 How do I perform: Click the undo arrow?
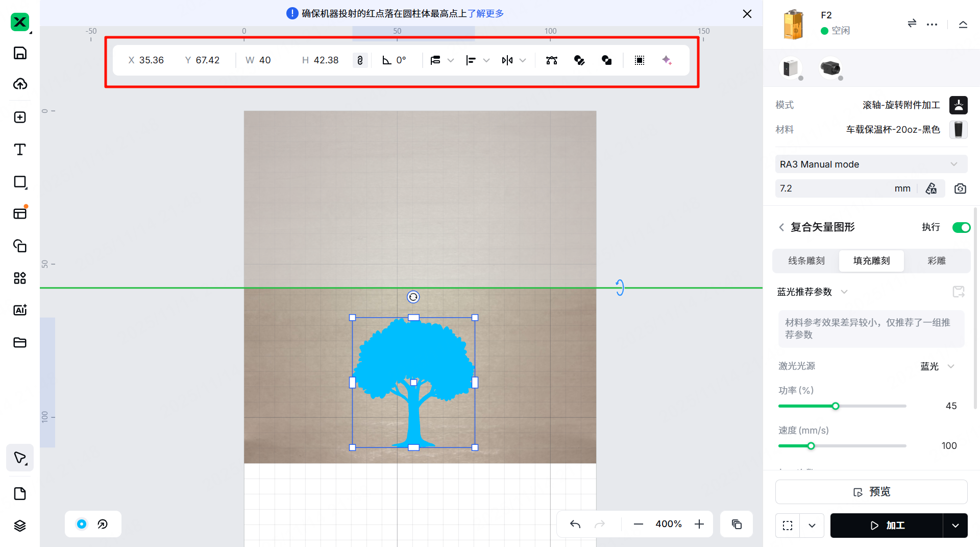pyautogui.click(x=575, y=524)
